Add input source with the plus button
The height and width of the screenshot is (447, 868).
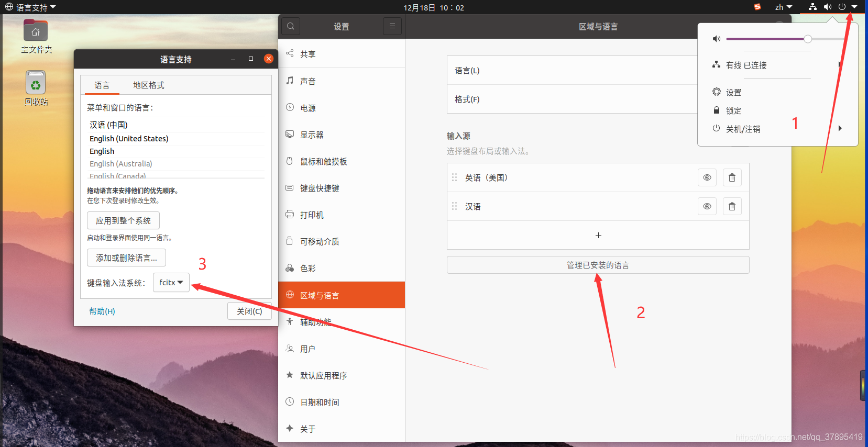point(598,235)
